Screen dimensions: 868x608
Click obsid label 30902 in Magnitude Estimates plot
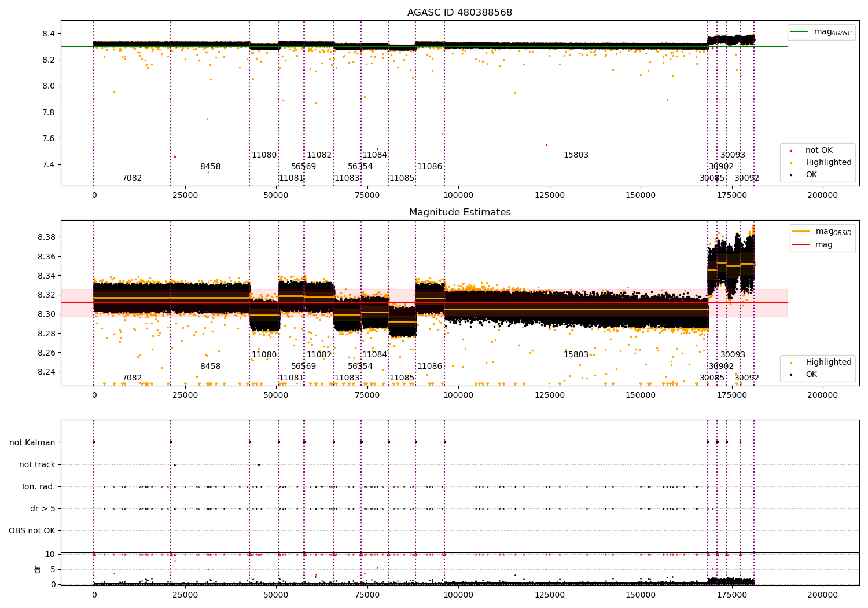721,366
